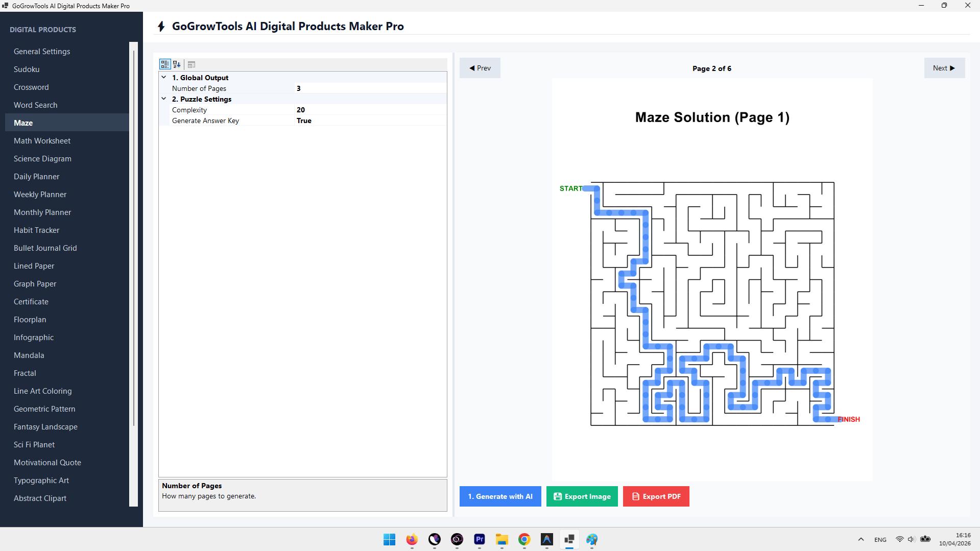Select Line Art Coloring in sidebar

(67, 391)
